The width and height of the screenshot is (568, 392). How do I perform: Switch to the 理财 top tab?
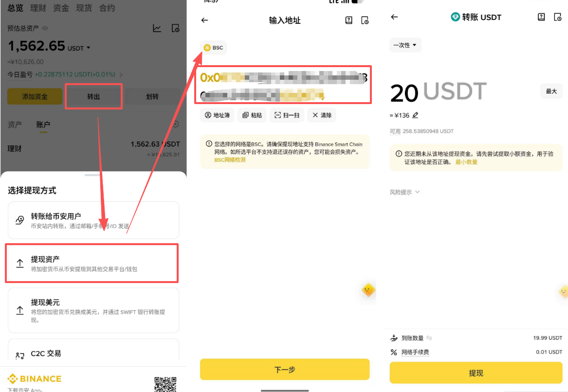(x=38, y=8)
